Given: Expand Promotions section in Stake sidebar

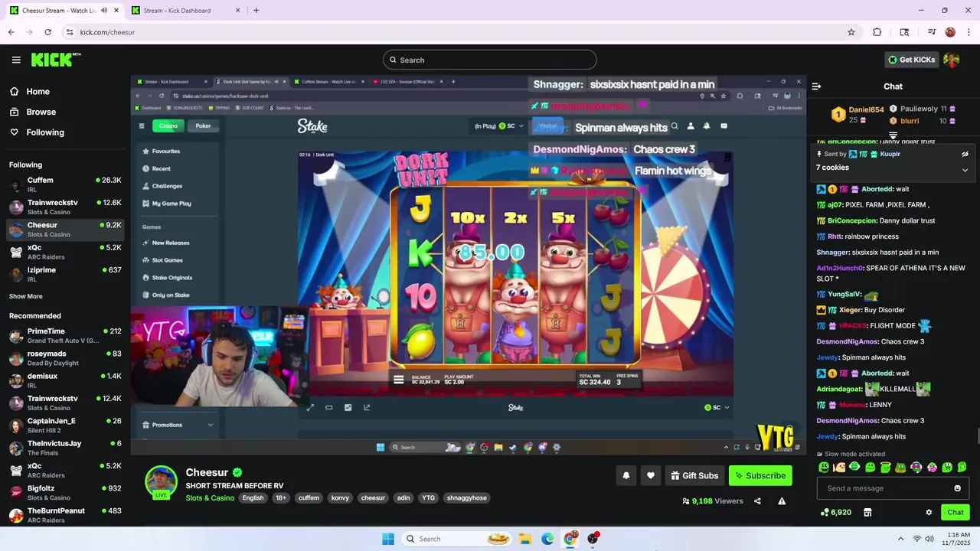Looking at the screenshot, I should (178, 425).
